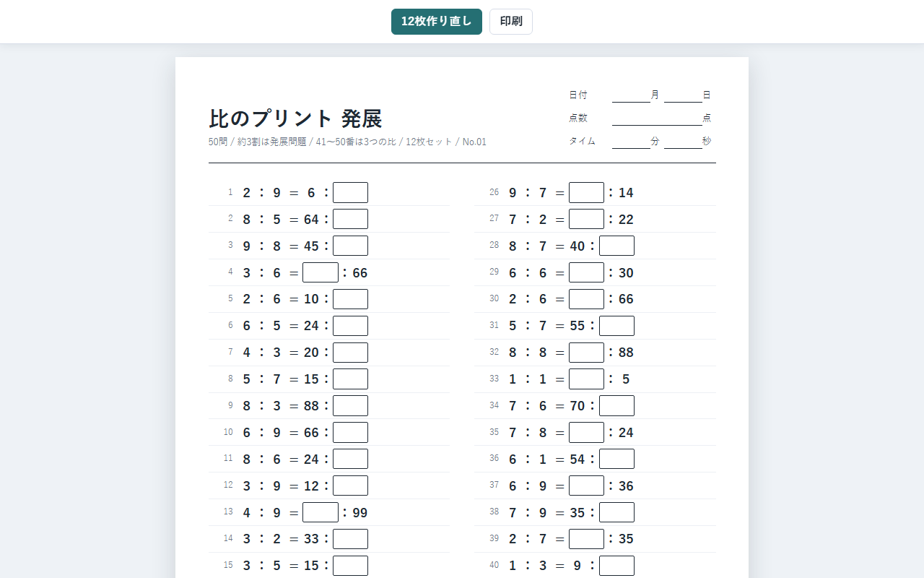The height and width of the screenshot is (578, 924).
Task: Select answer box for problem 15 (3:5=15)
Action: click(x=350, y=566)
